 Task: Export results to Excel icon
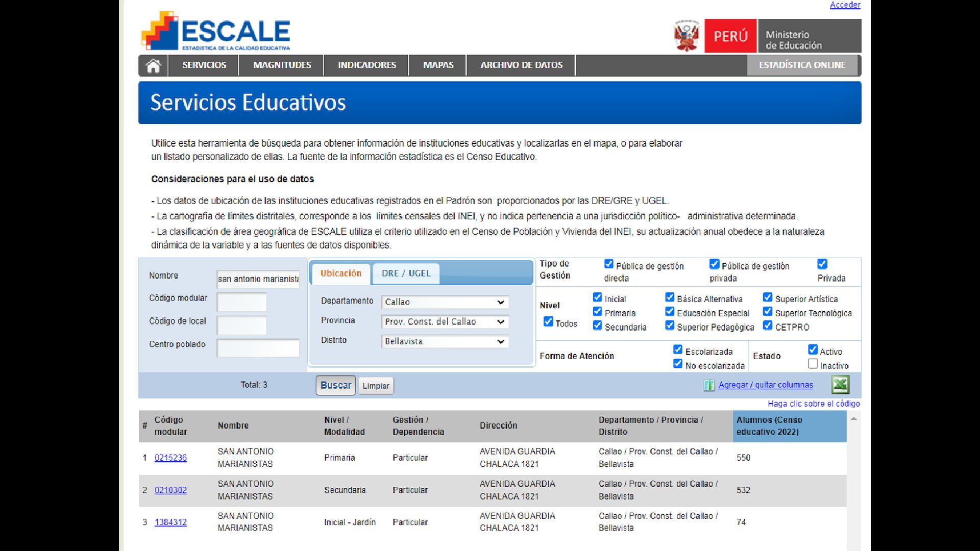coord(840,385)
